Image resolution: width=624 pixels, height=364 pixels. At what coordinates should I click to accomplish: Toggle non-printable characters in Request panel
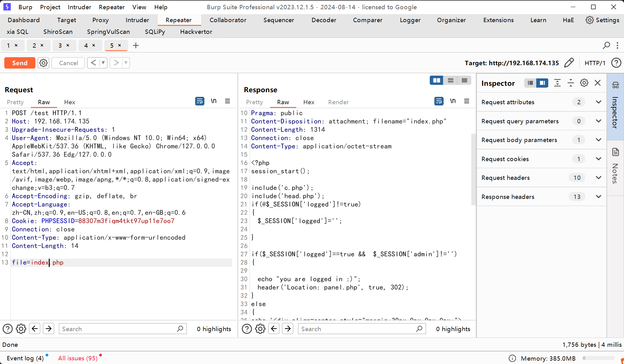pyautogui.click(x=214, y=101)
